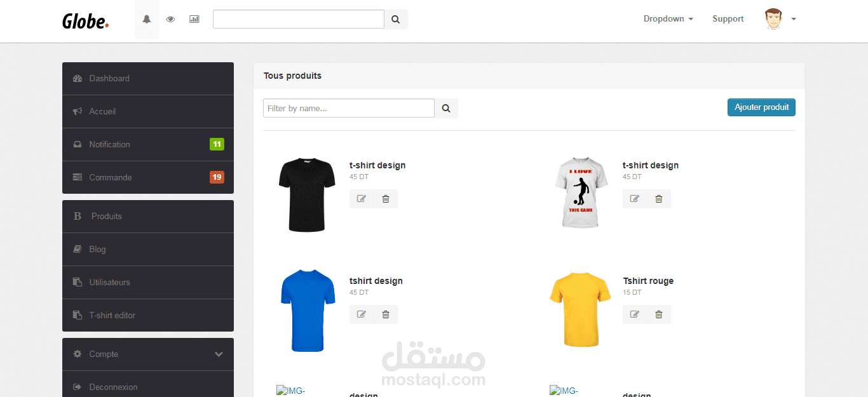Click the Commande list icon in sidebar
Image resolution: width=868 pixels, height=397 pixels.
click(78, 178)
